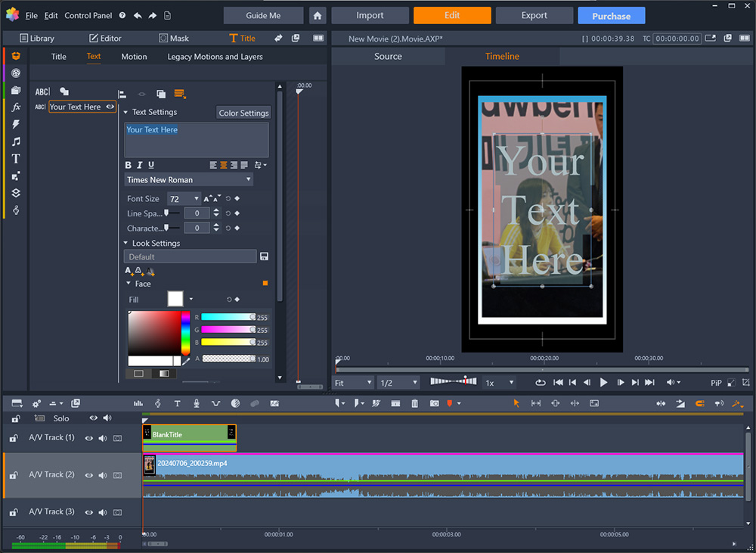756x553 pixels.
Task: Toggle visibility eye on A/V Track (1)
Action: click(x=89, y=438)
